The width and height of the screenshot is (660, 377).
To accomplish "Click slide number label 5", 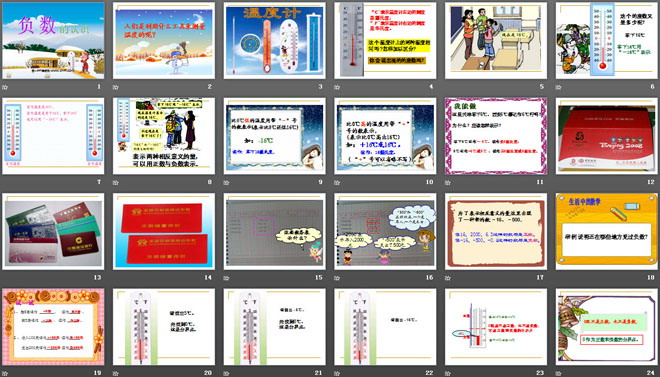I will 542,87.
